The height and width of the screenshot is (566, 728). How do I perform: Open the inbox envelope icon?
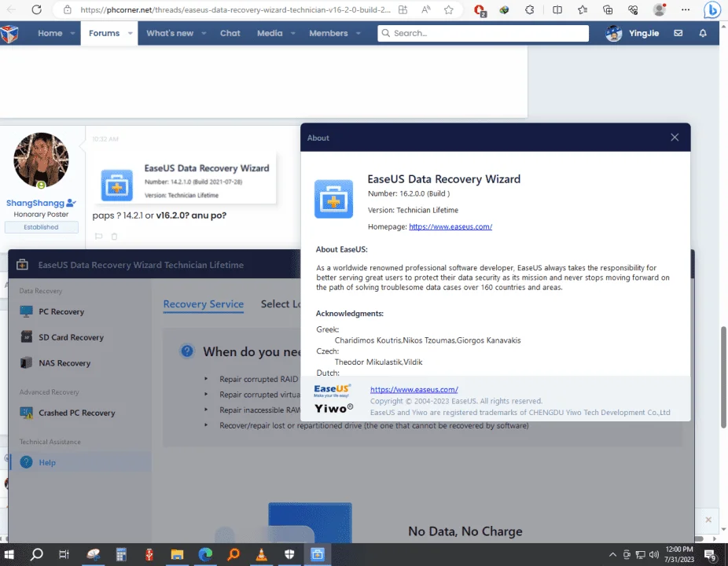click(678, 34)
